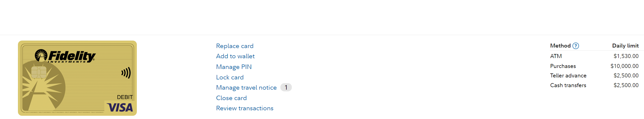This screenshot has height=119, width=644.
Task: Click the DEBIT label on the card
Action: 125,97
